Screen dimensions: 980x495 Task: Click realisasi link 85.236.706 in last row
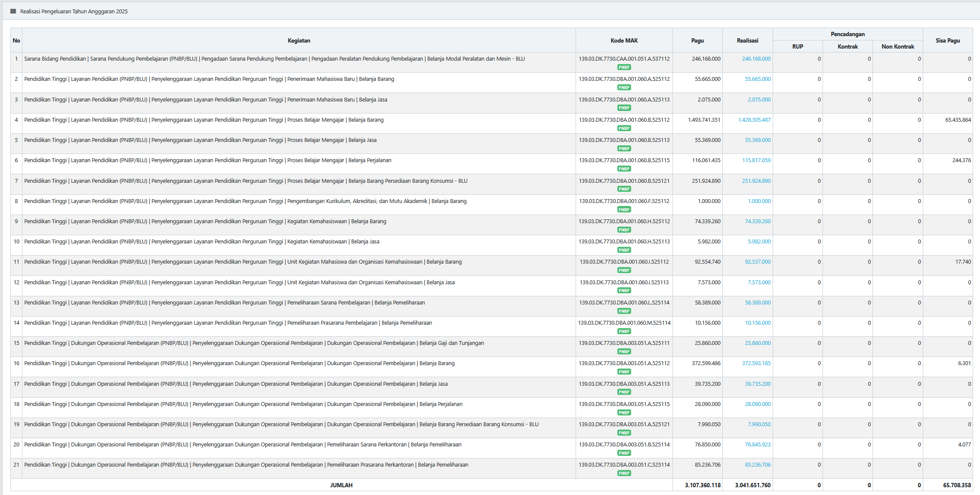point(758,465)
